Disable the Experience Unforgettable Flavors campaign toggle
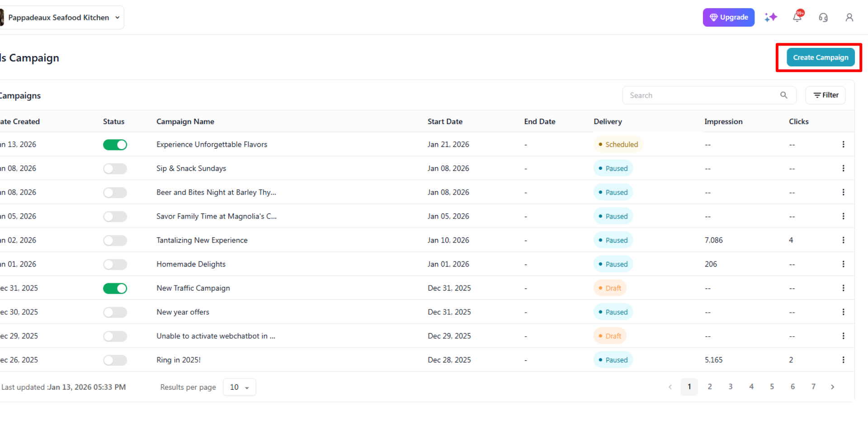This screenshot has width=868, height=430. pos(115,145)
